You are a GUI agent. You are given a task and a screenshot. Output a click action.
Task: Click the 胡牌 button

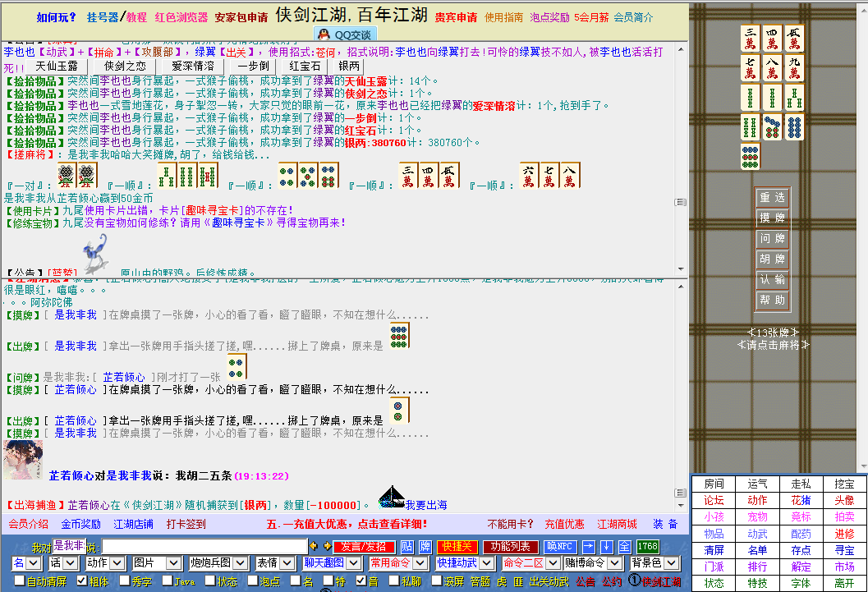(772, 259)
